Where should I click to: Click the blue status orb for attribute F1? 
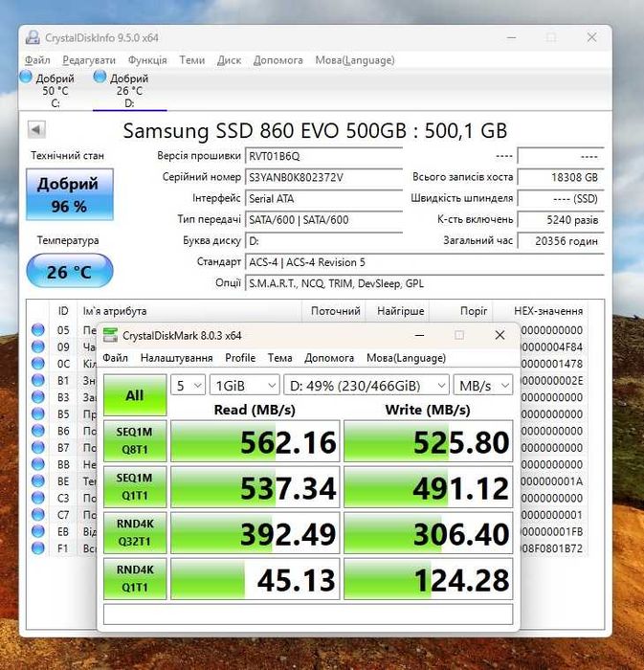(38, 548)
